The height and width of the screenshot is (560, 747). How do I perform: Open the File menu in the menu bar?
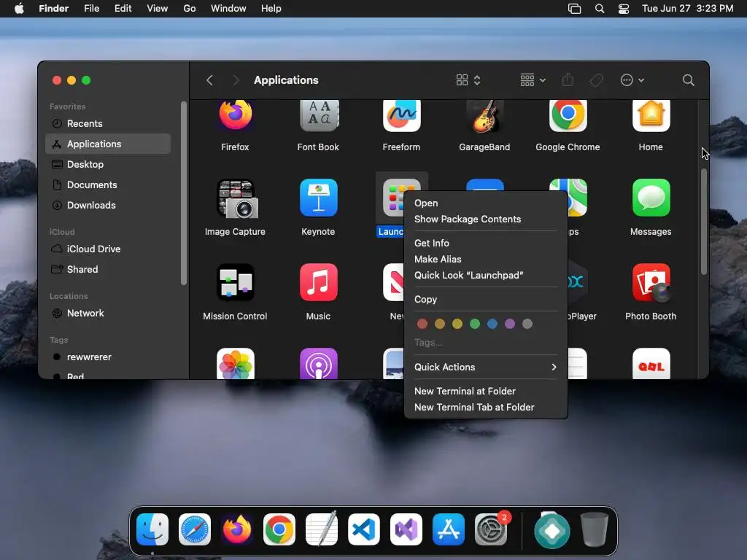pyautogui.click(x=91, y=9)
